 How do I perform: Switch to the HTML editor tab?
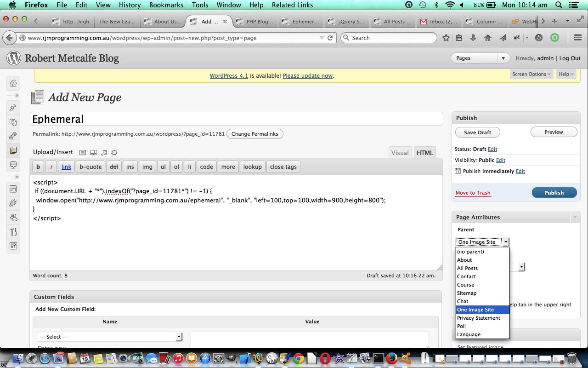pos(424,153)
